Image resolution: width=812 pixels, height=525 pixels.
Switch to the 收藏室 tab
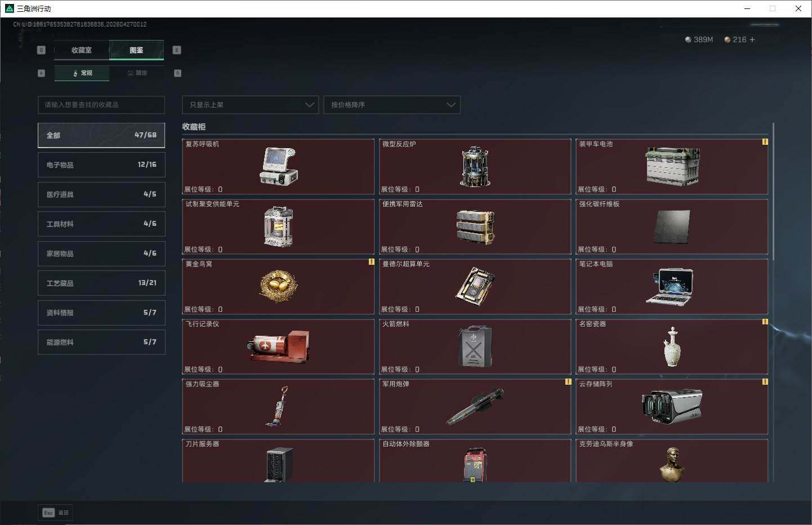pyautogui.click(x=82, y=50)
